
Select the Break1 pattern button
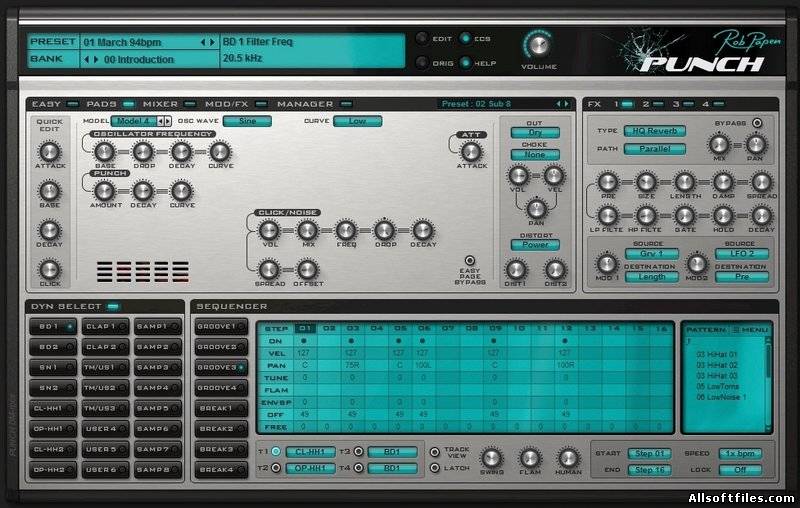[221, 409]
